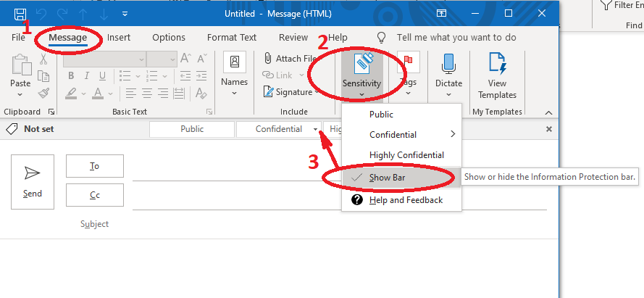
Task: Click the Send button
Action: point(33,182)
